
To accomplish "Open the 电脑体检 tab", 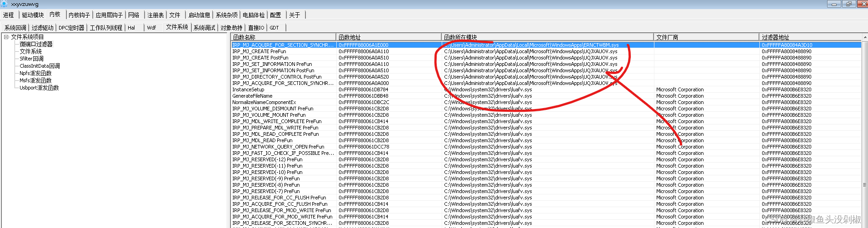I will click(x=254, y=15).
